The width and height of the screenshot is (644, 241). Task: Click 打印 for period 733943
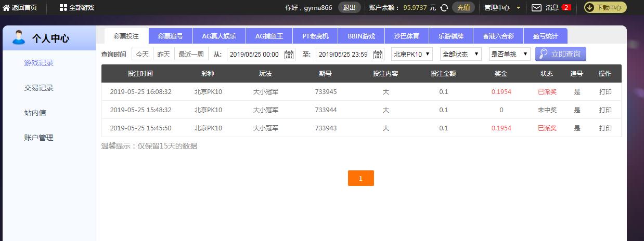[605, 128]
